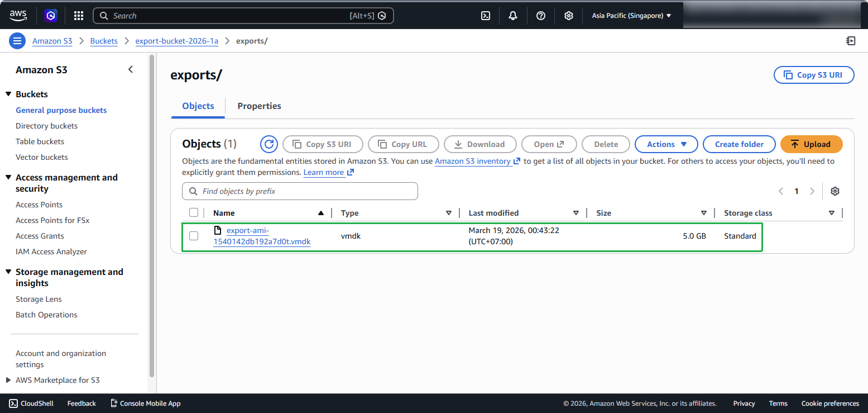Image resolution: width=868 pixels, height=413 pixels.
Task: Open Batch Operations
Action: 46,315
